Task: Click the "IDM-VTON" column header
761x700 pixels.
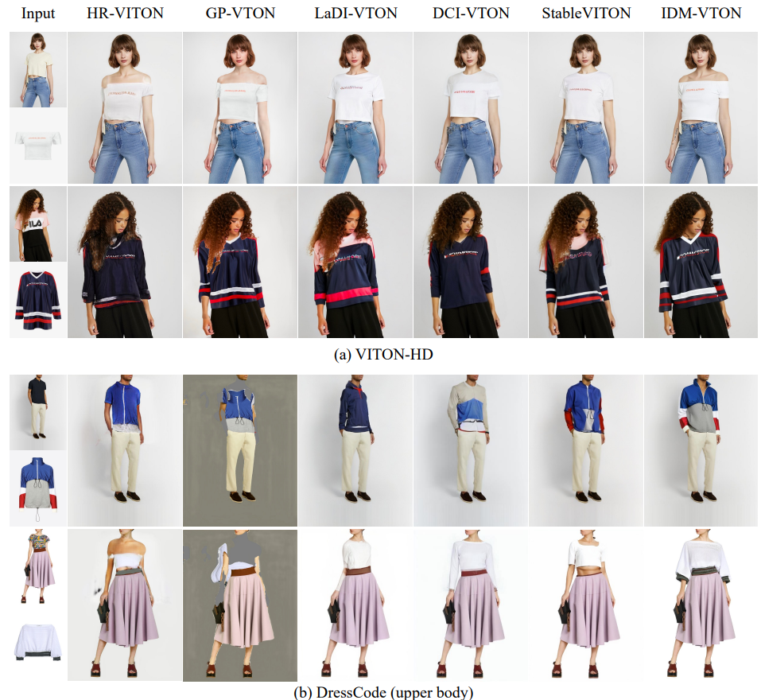Action: click(701, 13)
